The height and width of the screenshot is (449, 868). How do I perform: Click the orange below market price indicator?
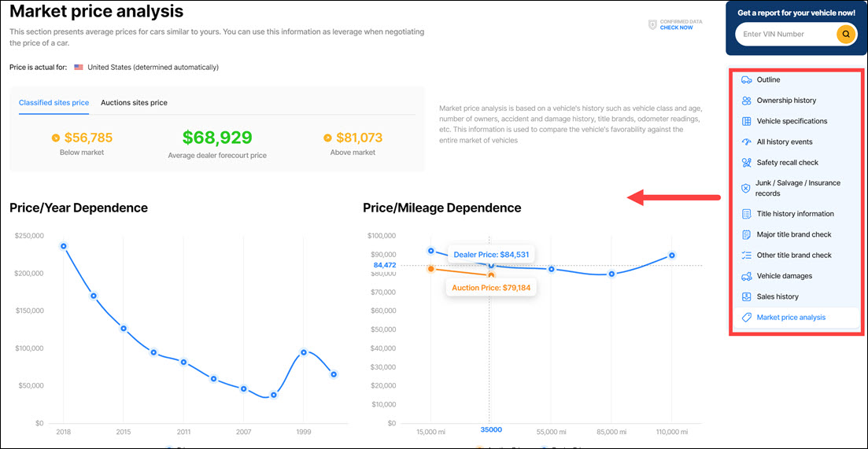point(55,138)
